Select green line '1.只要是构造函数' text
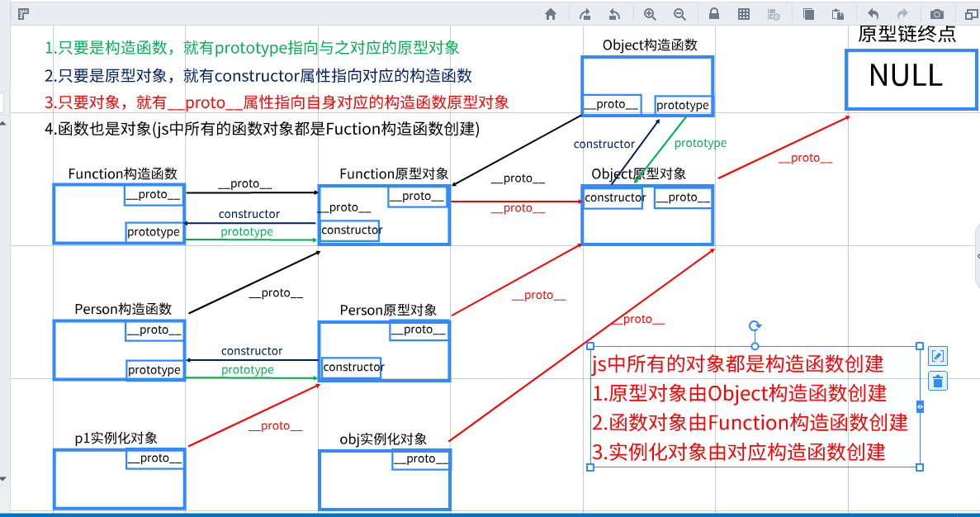The width and height of the screenshot is (980, 517). pos(253,48)
